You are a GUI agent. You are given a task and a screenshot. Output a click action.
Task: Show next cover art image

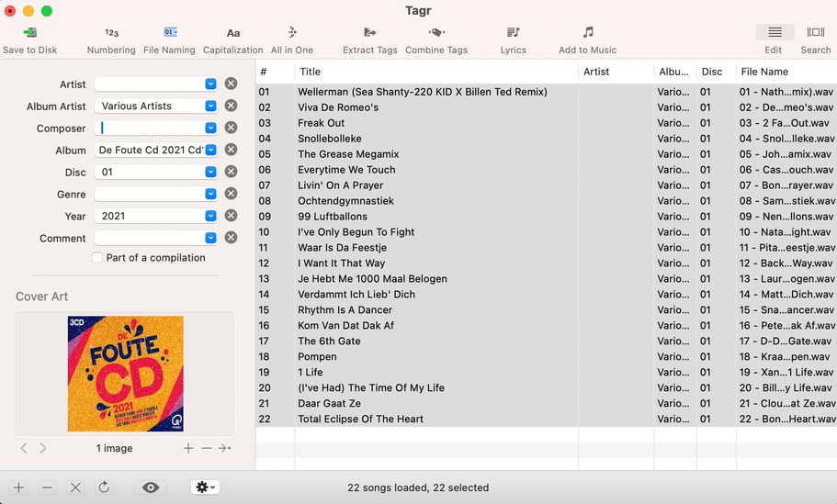[x=42, y=448]
